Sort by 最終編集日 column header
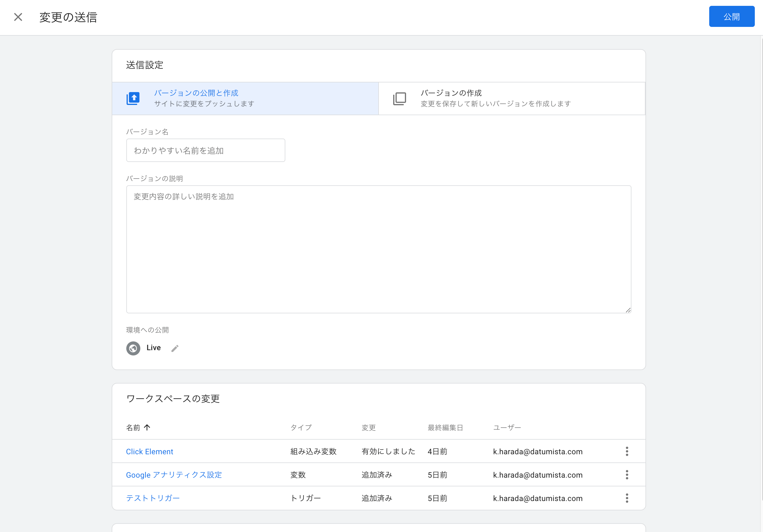The height and width of the screenshot is (532, 763). 445,428
